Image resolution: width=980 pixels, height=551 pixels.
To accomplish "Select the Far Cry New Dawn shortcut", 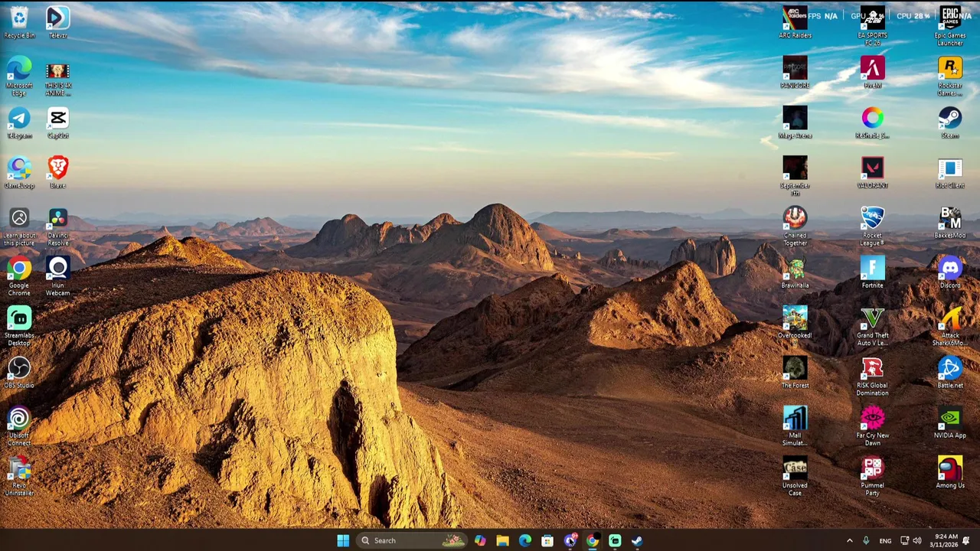I will point(872,426).
